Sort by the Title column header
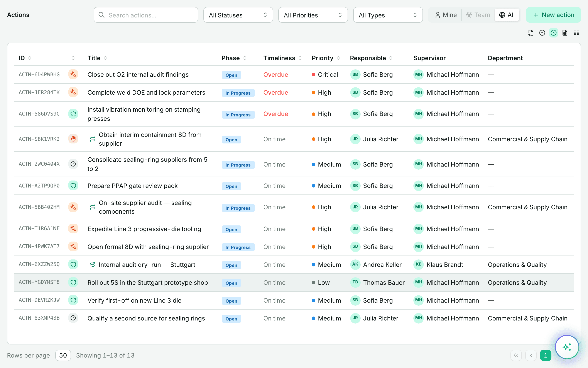Viewport: 588px width, 368px height. click(97, 58)
